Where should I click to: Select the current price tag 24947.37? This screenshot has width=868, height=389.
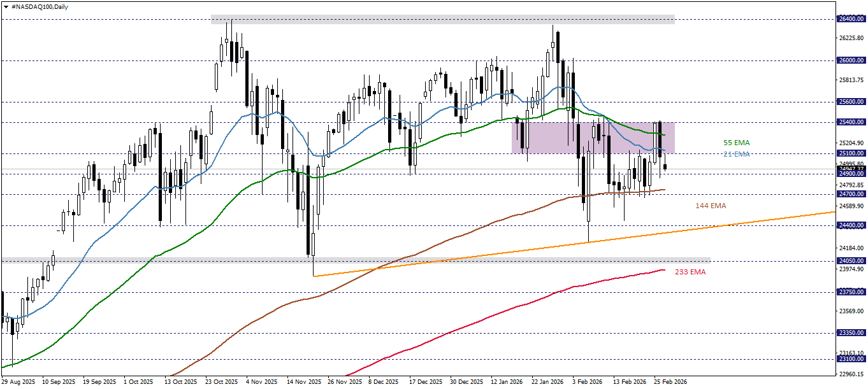850,168
